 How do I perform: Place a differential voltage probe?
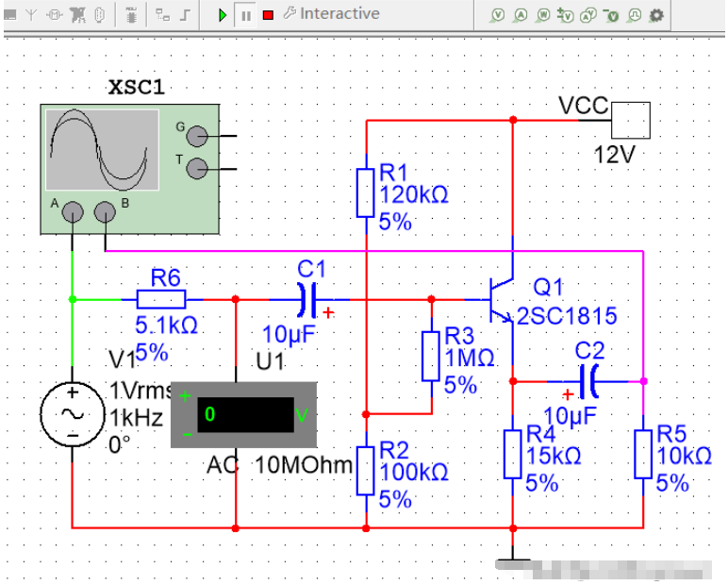(565, 15)
